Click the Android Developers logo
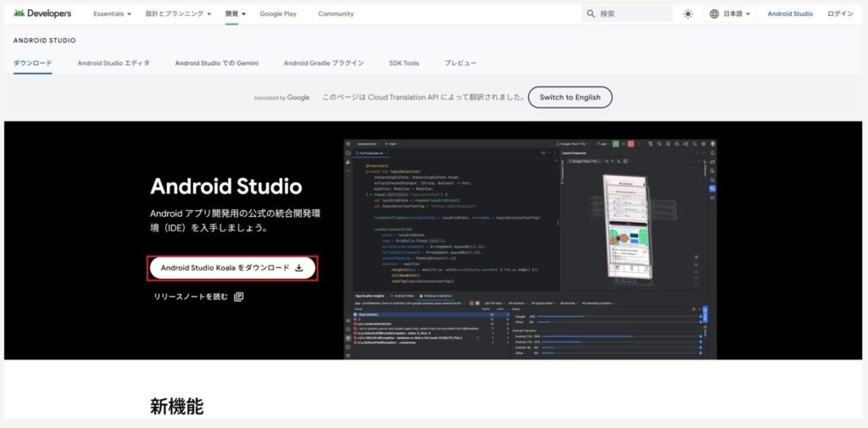This screenshot has width=868, height=428. click(42, 14)
